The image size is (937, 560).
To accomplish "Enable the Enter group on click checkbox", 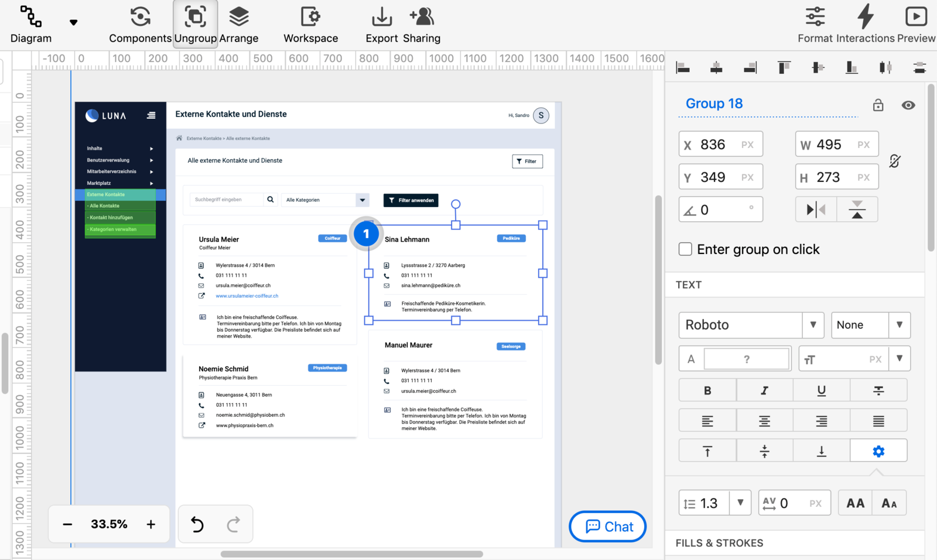I will (x=685, y=249).
